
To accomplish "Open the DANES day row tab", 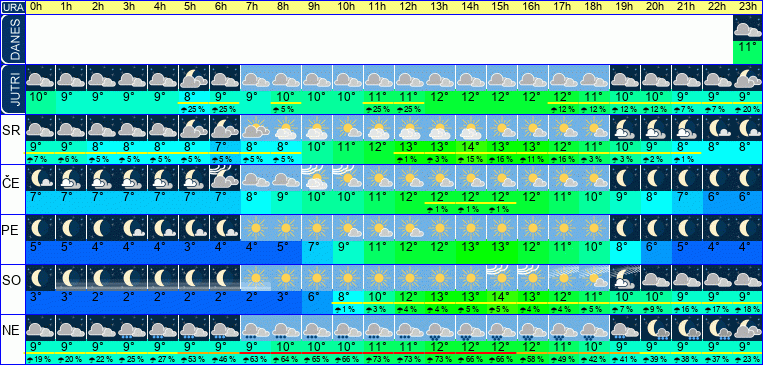I will coord(13,39).
